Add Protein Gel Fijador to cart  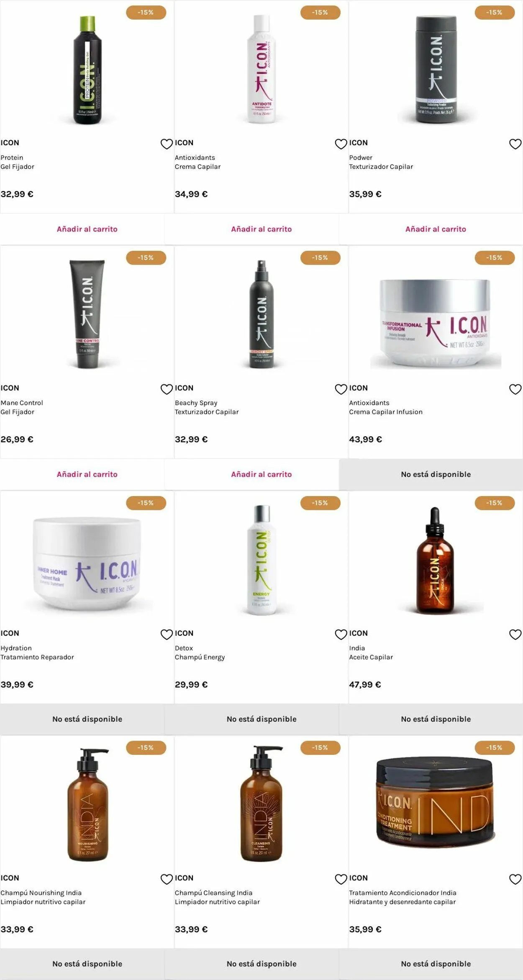tap(87, 229)
